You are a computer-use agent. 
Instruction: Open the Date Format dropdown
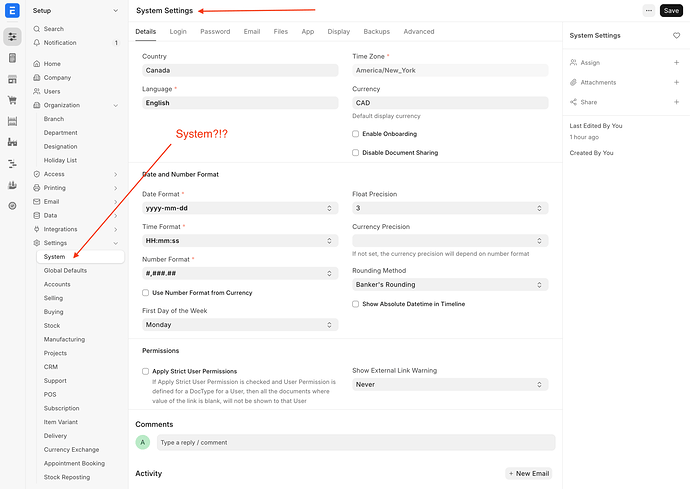240,208
